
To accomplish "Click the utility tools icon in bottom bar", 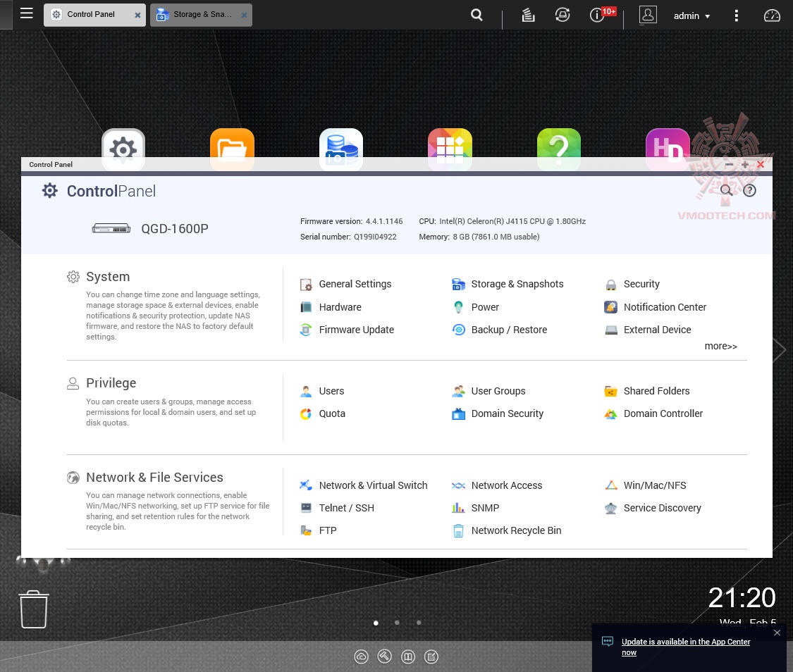I will pos(384,657).
